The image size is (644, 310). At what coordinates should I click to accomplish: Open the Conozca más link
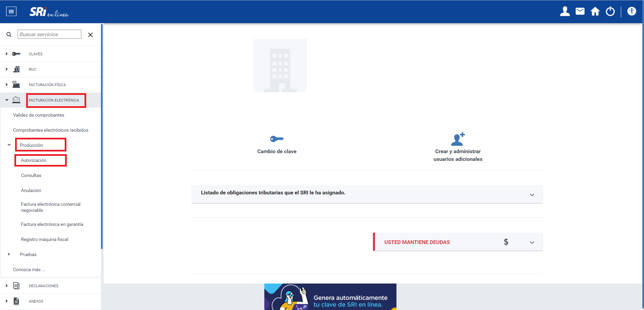[29, 269]
